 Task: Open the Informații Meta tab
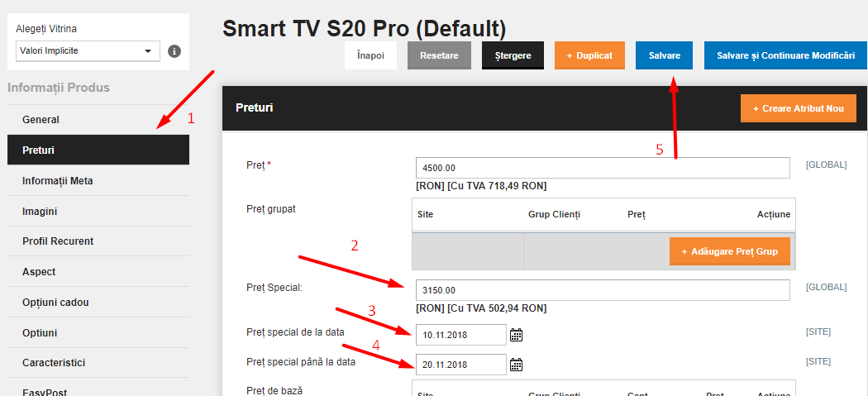click(98, 180)
